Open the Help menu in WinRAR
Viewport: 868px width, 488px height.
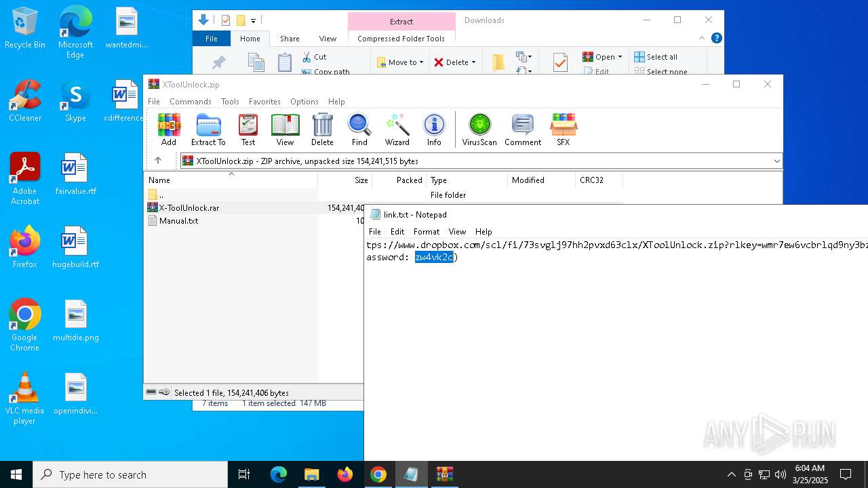336,102
